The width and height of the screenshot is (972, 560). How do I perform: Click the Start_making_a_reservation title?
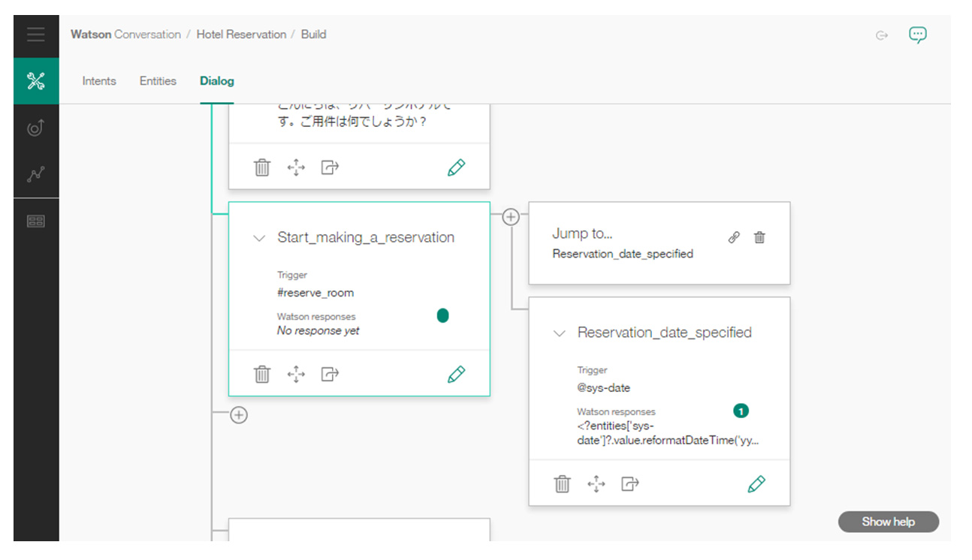pos(366,237)
